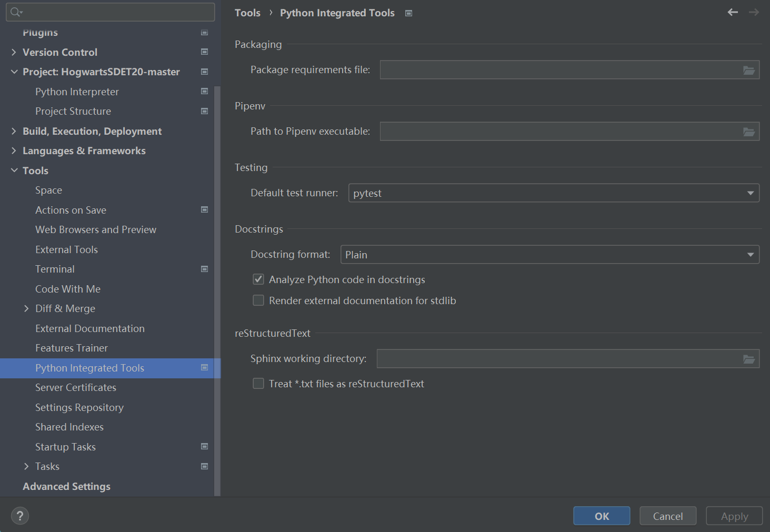Click project-level icon beside Python Integrated Tools breadcrumb
The image size is (770, 532).
coord(408,13)
